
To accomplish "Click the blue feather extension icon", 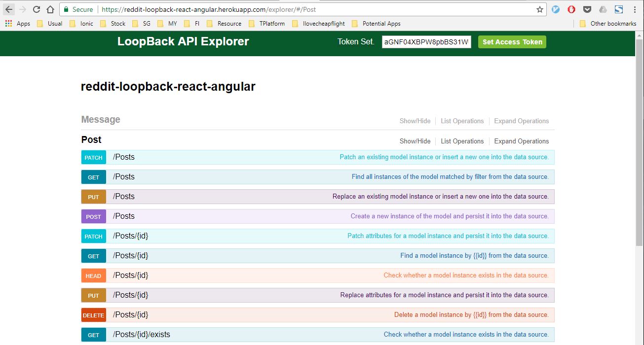I will click(556, 9).
